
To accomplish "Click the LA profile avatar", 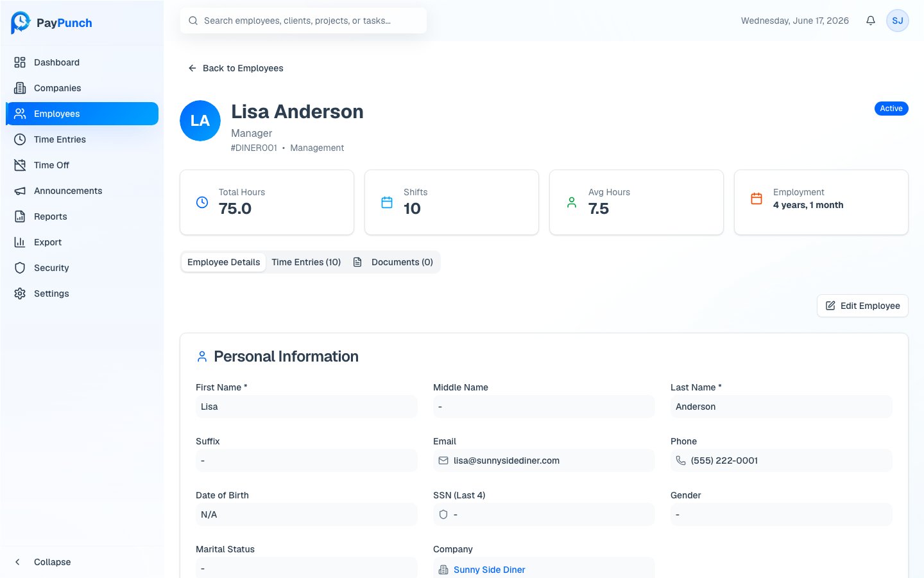I will pos(200,121).
